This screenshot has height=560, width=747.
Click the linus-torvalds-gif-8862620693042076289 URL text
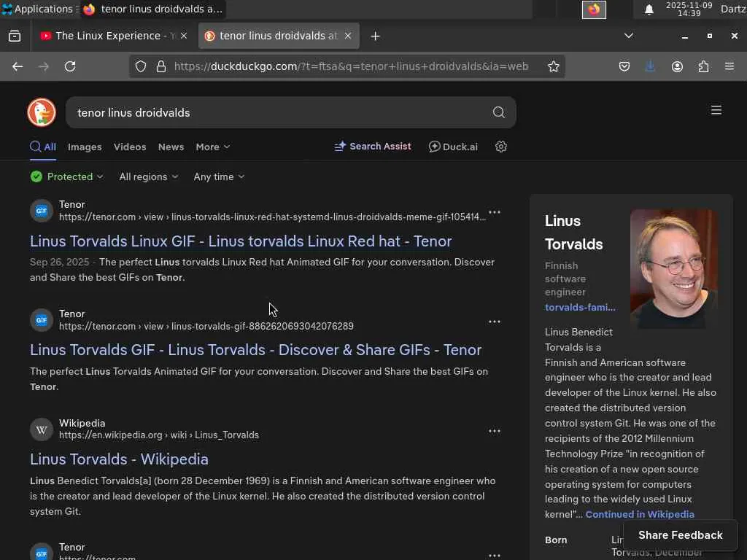[x=263, y=326]
